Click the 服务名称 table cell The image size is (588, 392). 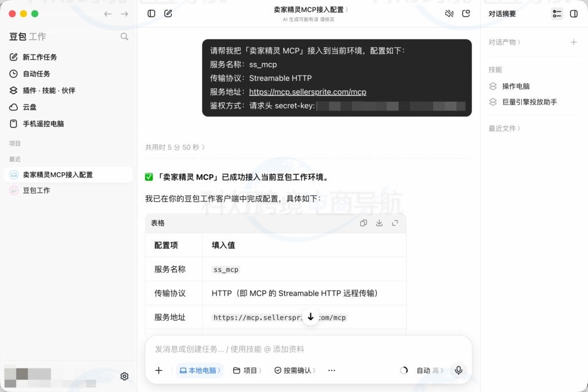click(x=173, y=269)
